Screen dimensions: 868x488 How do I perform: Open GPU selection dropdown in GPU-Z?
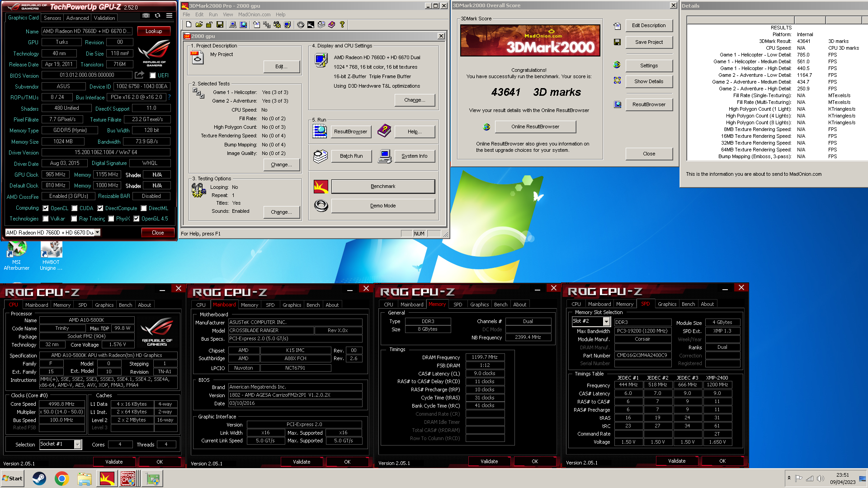click(97, 232)
